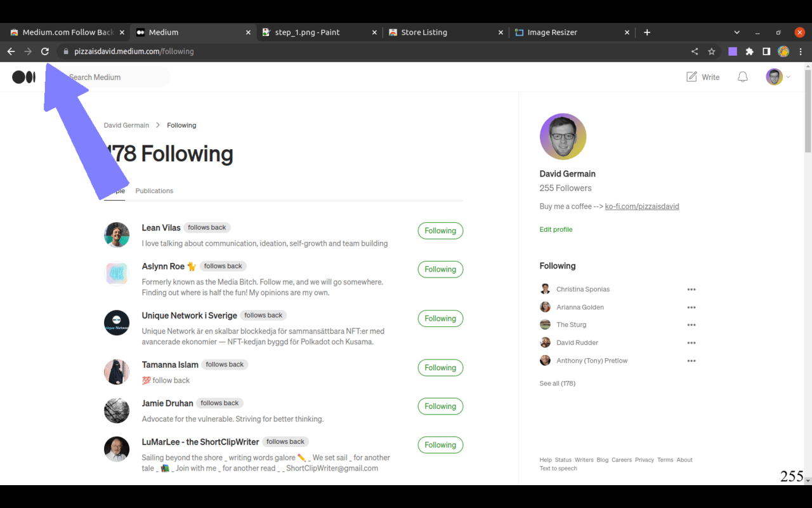The image size is (812, 508).
Task: Click the address bar URL
Action: pyautogui.click(x=134, y=51)
